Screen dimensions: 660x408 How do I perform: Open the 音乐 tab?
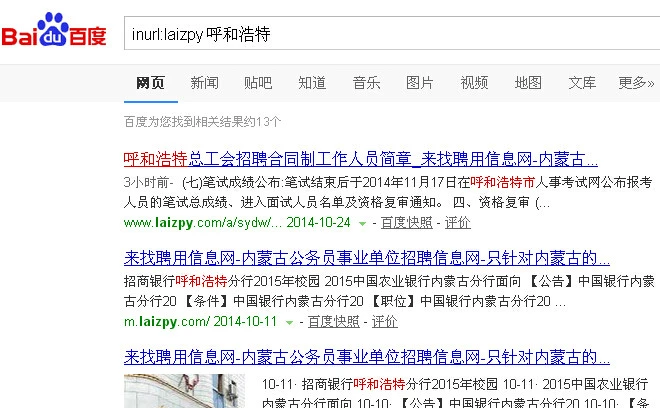366,83
